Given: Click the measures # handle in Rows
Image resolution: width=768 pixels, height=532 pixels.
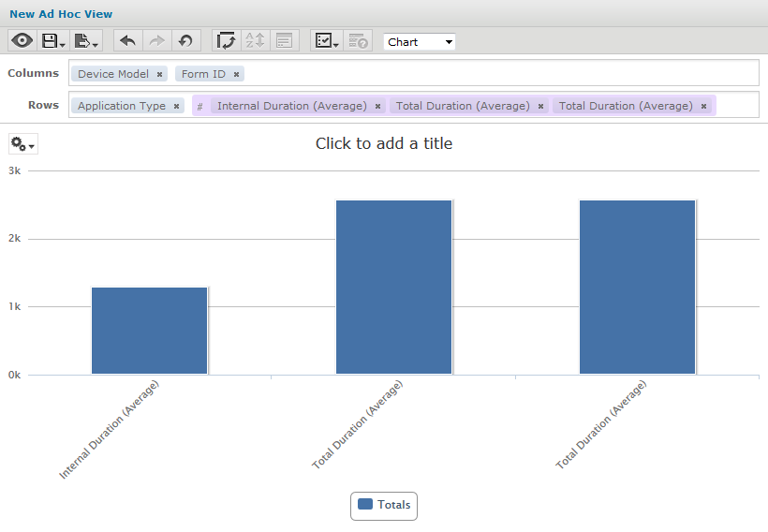Looking at the screenshot, I should tap(199, 106).
